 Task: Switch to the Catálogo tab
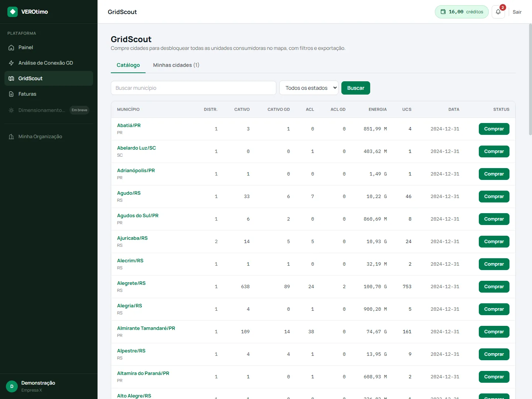pyautogui.click(x=128, y=65)
